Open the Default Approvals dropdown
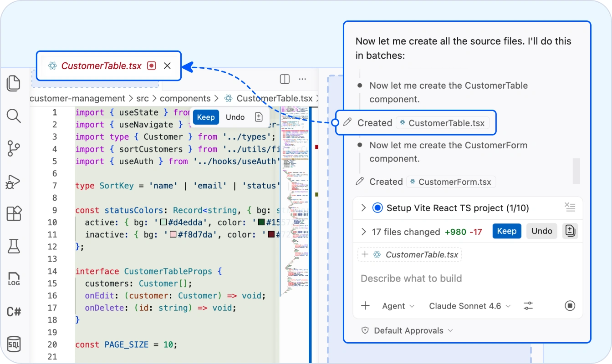Viewport: 612px width, 364px height. tap(407, 331)
